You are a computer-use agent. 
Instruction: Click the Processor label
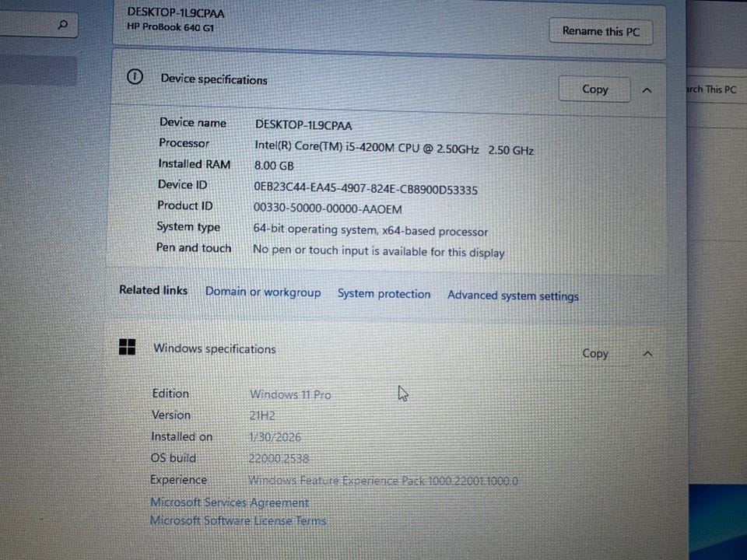click(x=184, y=143)
